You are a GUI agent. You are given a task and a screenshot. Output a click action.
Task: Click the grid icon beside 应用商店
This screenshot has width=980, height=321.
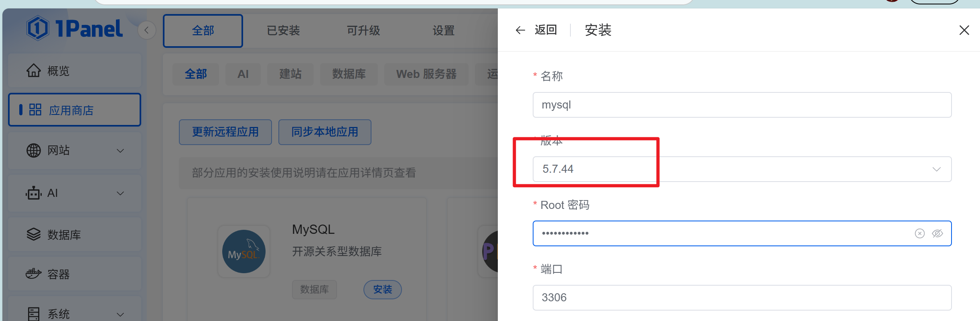(35, 110)
